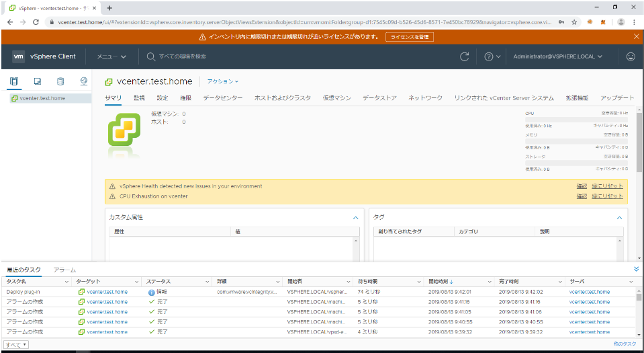644x353 pixels.
Task: Switch to the 設定 tab
Action: [x=163, y=98]
